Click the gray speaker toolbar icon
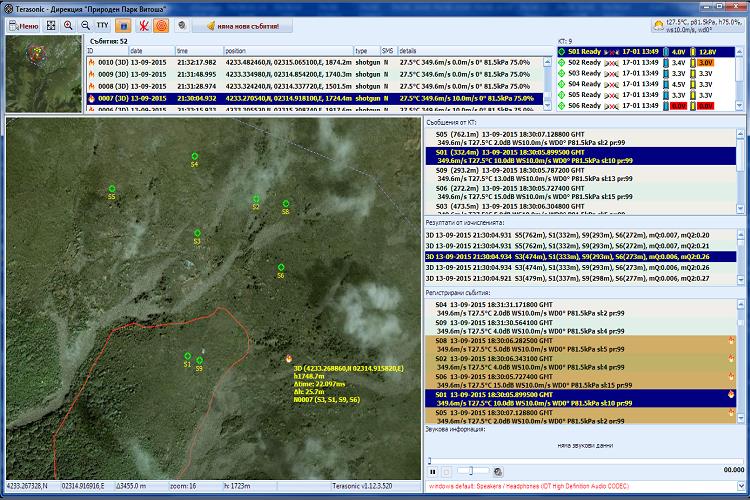 coord(182,25)
